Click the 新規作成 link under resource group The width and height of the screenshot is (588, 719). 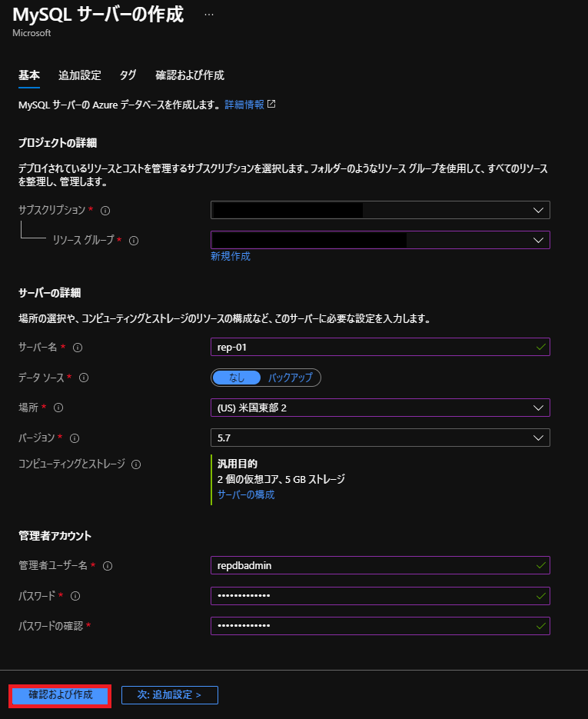231,256
